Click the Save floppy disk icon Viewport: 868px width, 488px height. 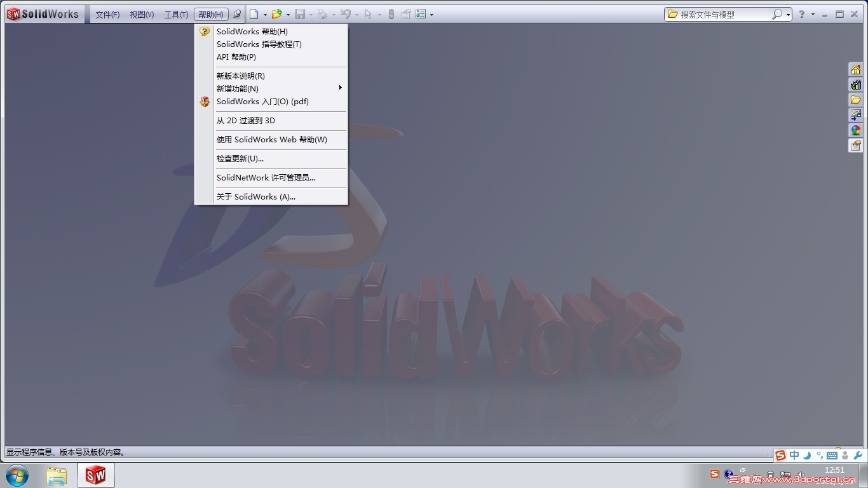[300, 14]
